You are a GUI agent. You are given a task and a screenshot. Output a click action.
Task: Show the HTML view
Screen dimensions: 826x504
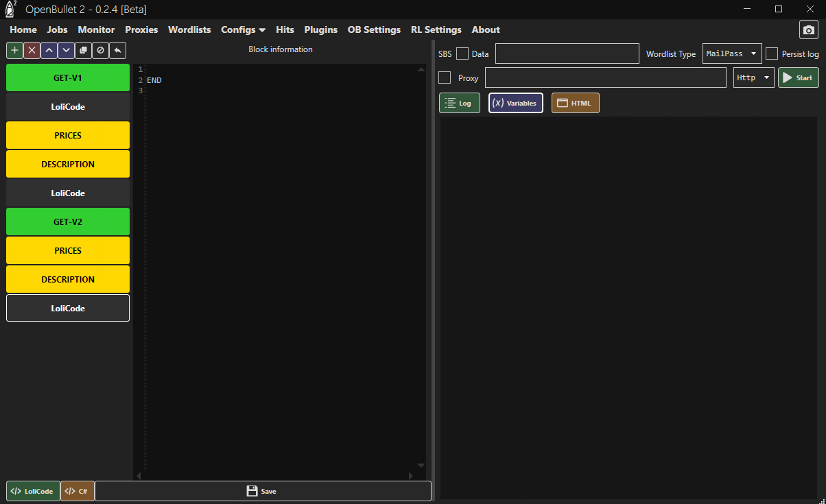(x=576, y=103)
